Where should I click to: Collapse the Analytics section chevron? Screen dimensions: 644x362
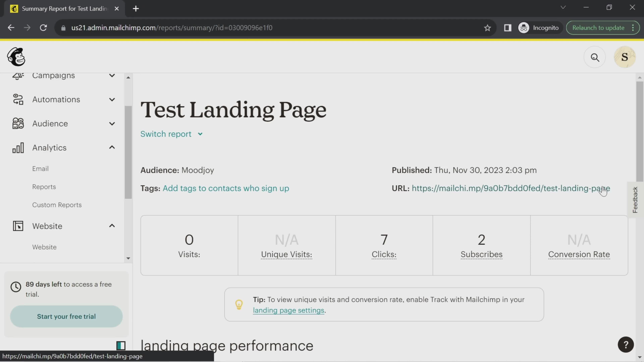[112, 147]
